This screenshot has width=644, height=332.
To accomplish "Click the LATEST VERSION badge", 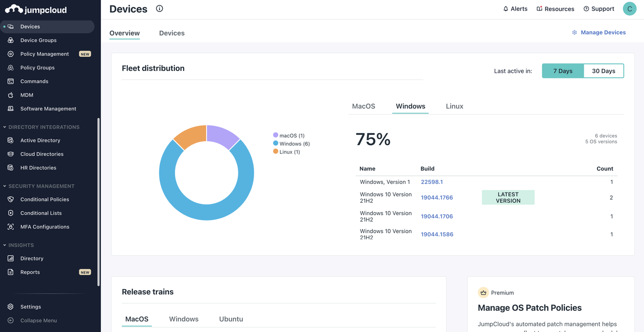I will [x=508, y=198].
